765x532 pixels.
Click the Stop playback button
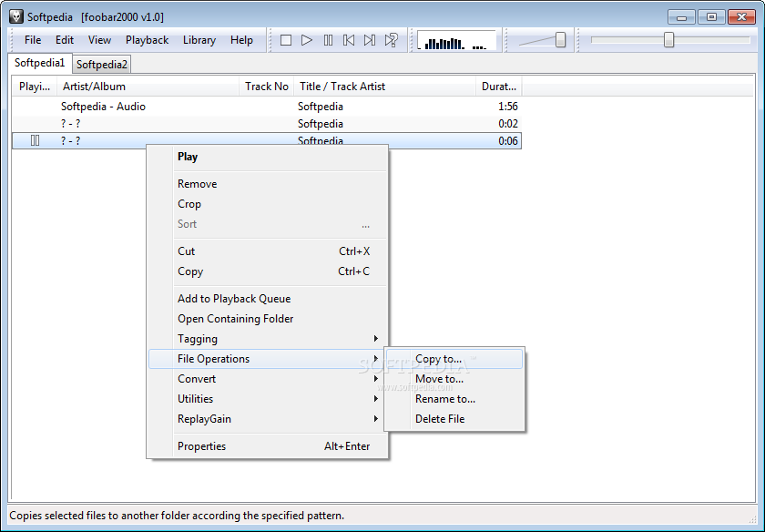coord(286,40)
